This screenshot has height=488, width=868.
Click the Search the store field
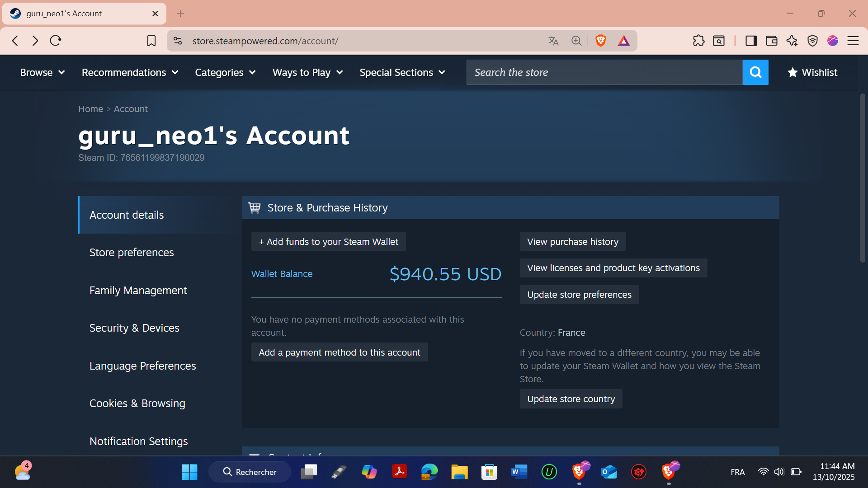click(x=604, y=72)
